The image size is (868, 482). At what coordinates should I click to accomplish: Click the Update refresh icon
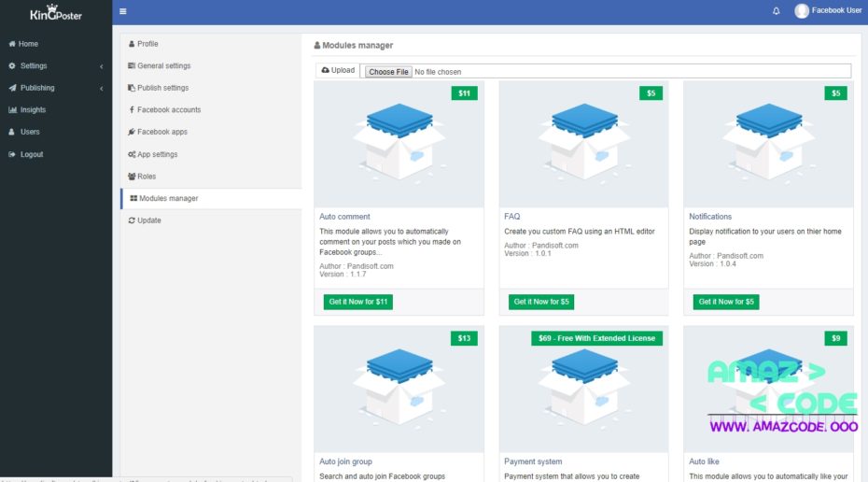pyautogui.click(x=132, y=220)
